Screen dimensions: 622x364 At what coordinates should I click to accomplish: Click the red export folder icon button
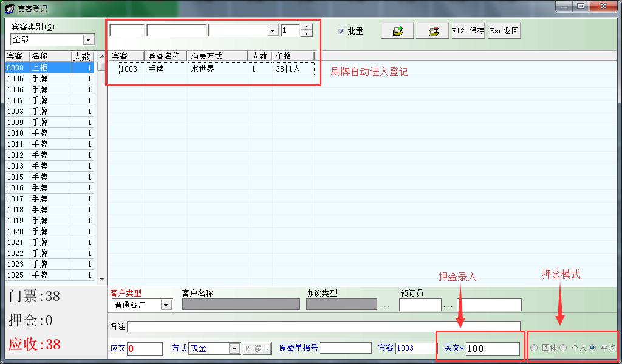click(x=432, y=30)
